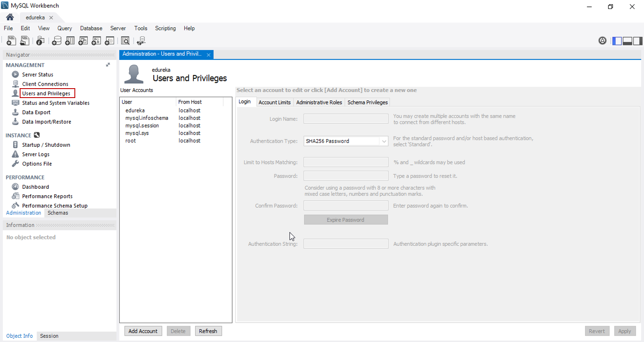Switch to the Administration navigator tab

click(x=24, y=213)
